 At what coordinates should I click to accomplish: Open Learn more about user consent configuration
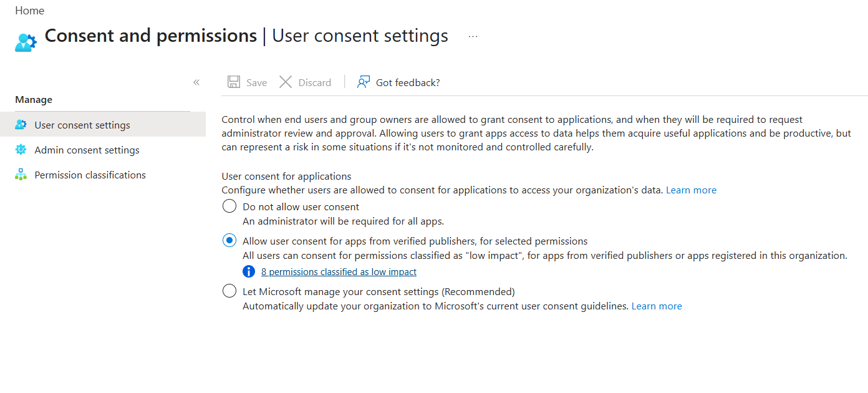[x=691, y=190]
